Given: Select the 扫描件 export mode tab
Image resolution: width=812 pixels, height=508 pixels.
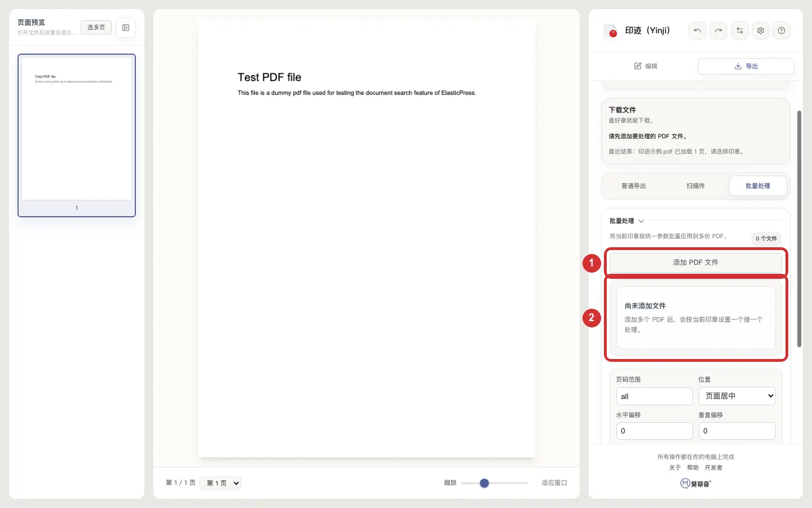Looking at the screenshot, I should (696, 186).
